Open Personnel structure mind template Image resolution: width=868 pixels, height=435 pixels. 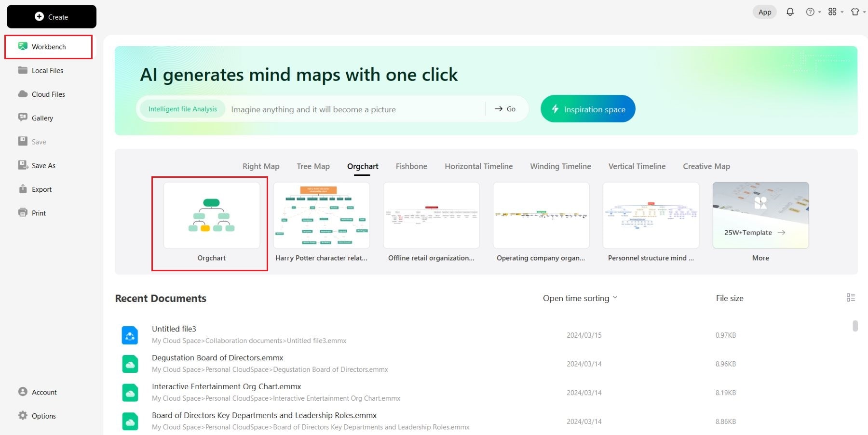[651, 215]
